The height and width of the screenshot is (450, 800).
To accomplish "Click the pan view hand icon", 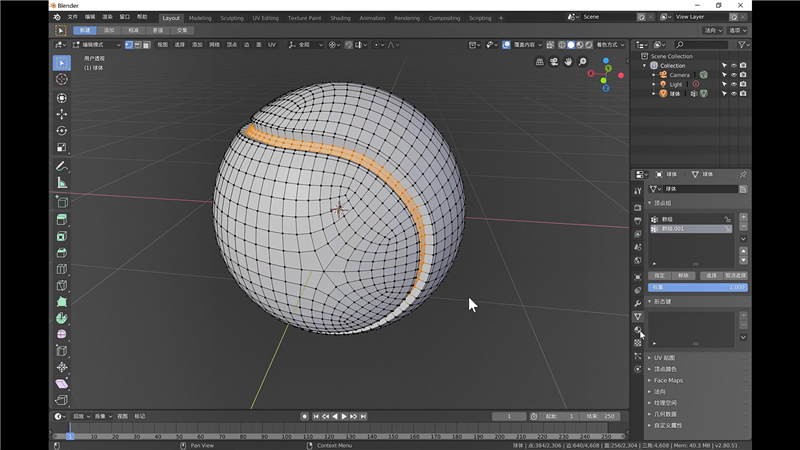I will coord(568,62).
